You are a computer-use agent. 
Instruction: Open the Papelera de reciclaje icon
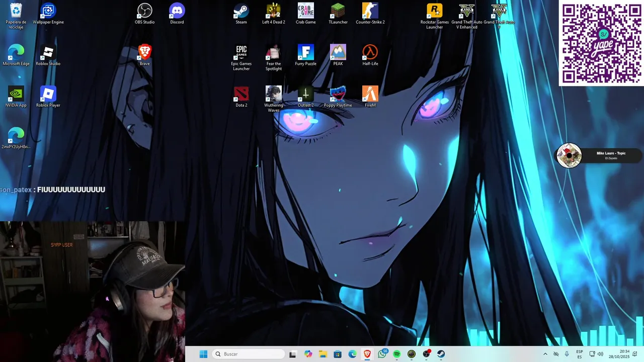point(16,16)
